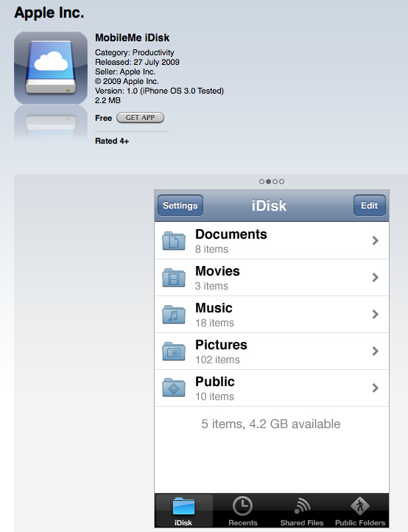Screen dimensions: 408x532
Task: Click the '8 items' count
Action: pyautogui.click(x=211, y=249)
